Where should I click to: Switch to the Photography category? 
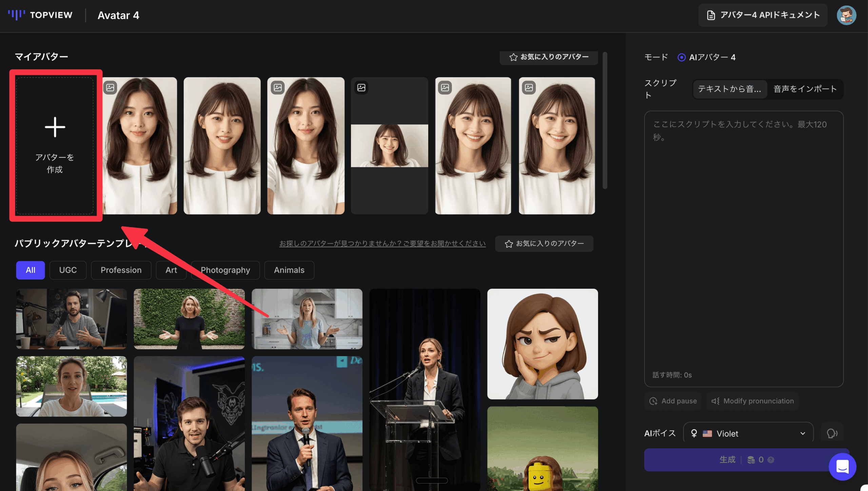tap(225, 270)
